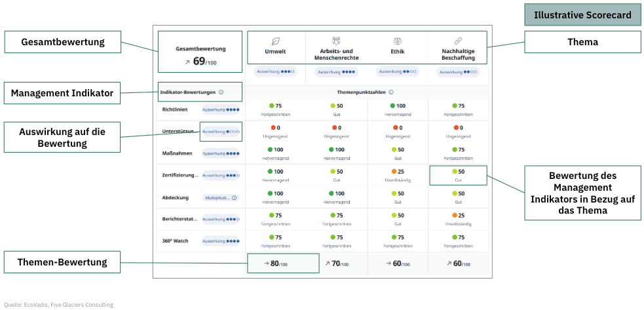Click the scales icon above Ethik
This screenshot has width=644, height=310.
pos(397,40)
